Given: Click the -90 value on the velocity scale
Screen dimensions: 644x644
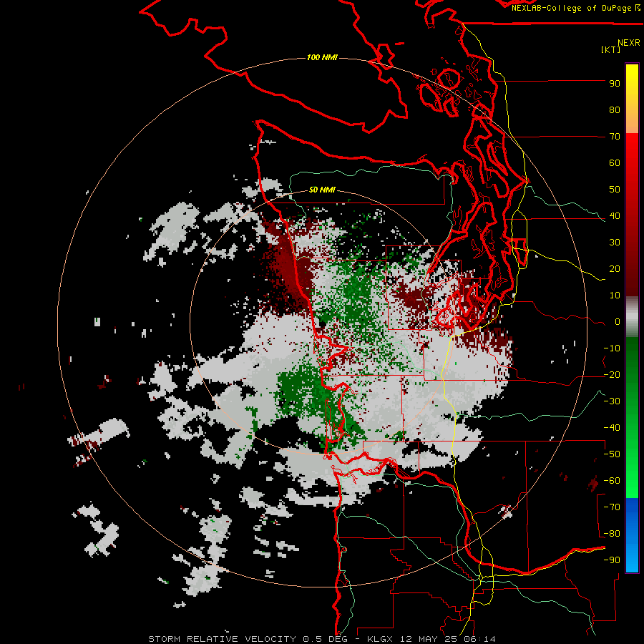Looking at the screenshot, I should [612, 560].
